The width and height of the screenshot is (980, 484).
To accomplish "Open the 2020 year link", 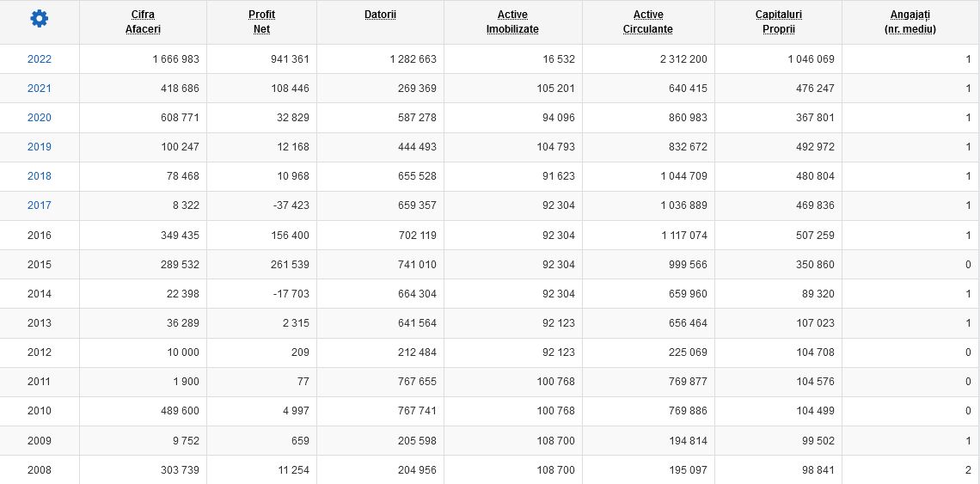I will (40, 118).
